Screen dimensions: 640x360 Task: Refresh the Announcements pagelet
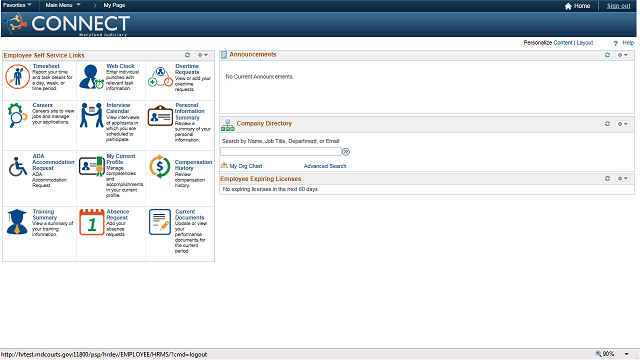(x=607, y=55)
